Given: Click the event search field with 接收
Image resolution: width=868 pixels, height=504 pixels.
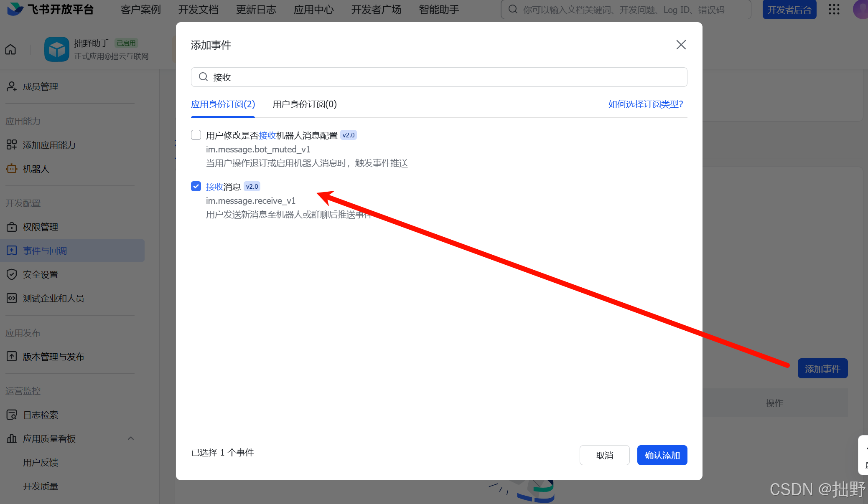Looking at the screenshot, I should coord(439,77).
